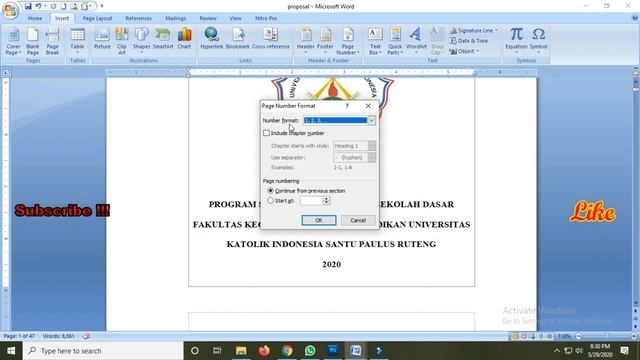The width and height of the screenshot is (640, 360).
Task: Insert a Hyperlink
Action: click(211, 39)
